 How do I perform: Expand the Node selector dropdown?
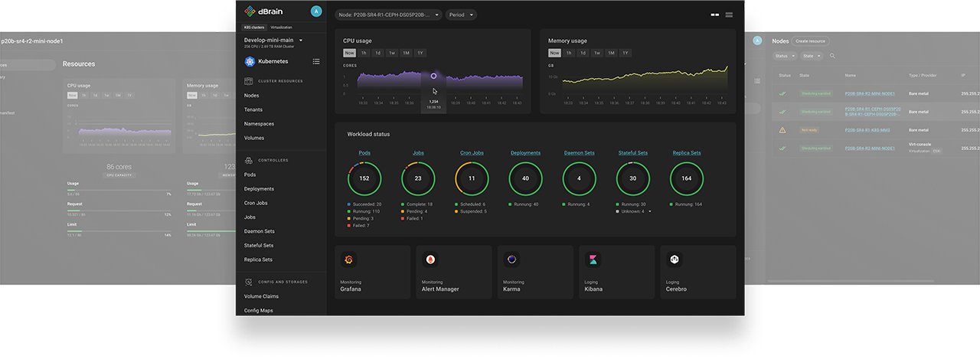(x=388, y=15)
